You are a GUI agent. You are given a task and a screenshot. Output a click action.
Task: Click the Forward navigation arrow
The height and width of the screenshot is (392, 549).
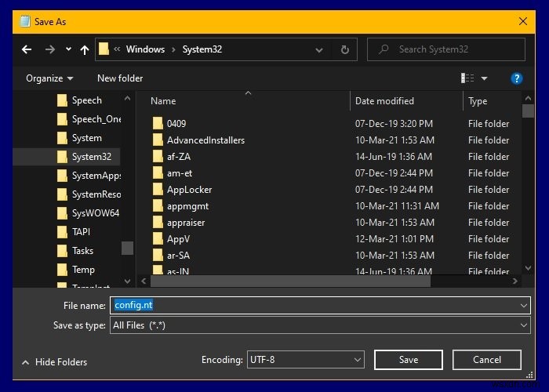50,49
